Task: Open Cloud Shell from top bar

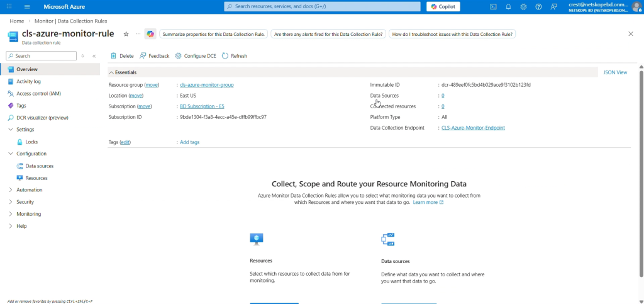Action: point(493,6)
